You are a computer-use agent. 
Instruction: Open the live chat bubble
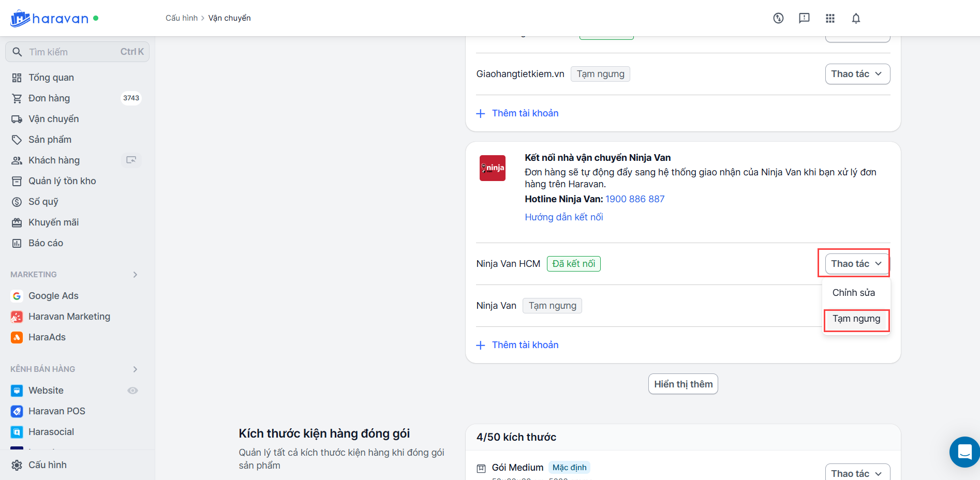[x=964, y=452]
